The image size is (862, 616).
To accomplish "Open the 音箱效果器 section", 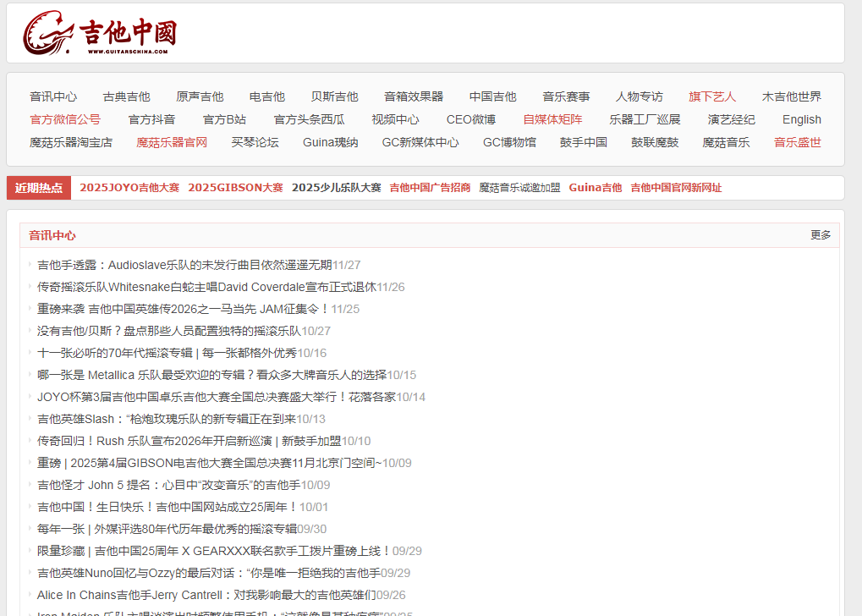I will coord(412,96).
